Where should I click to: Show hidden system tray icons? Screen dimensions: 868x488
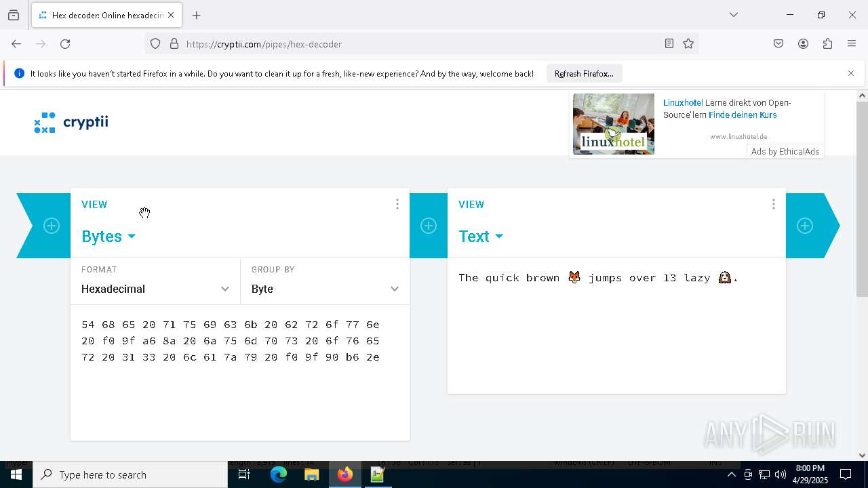(x=731, y=474)
